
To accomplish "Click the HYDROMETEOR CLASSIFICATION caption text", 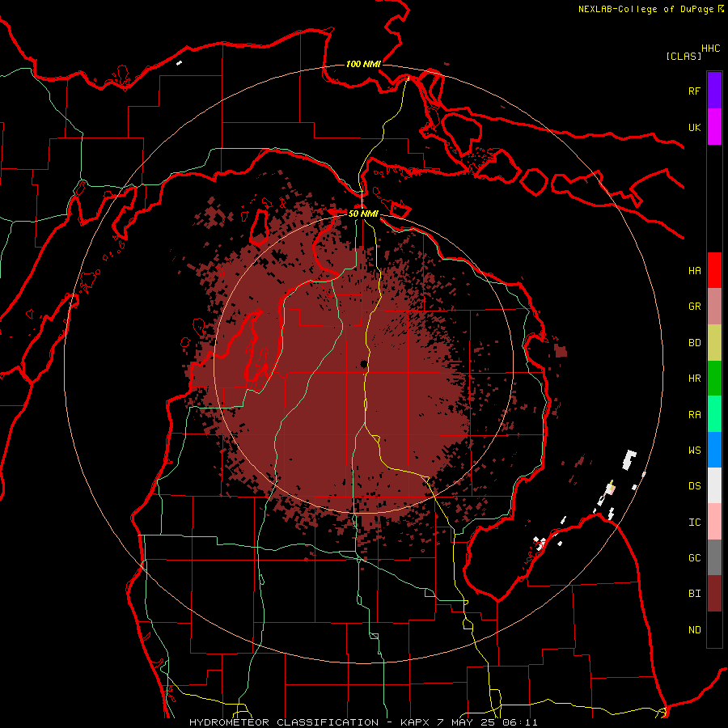I will pos(284,722).
